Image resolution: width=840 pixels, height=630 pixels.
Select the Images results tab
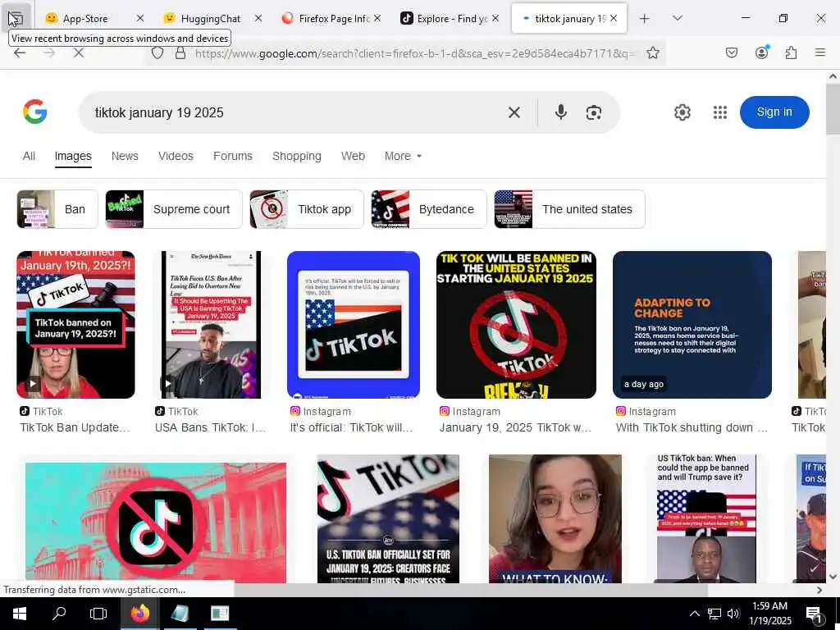[73, 156]
